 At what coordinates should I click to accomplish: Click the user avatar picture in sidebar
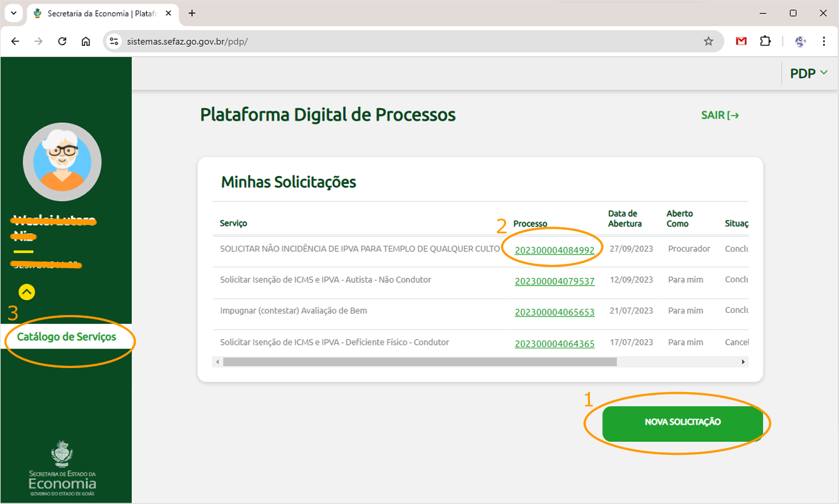62,162
